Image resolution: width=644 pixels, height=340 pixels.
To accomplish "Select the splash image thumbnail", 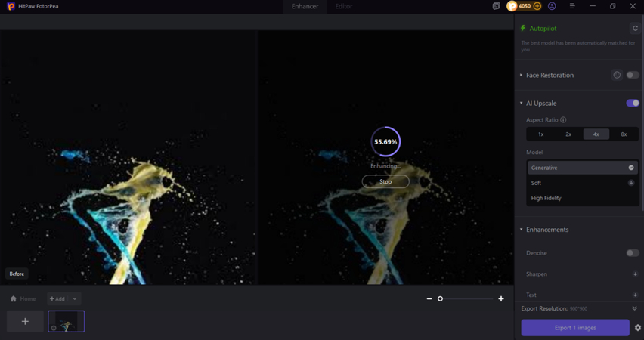I will click(66, 321).
